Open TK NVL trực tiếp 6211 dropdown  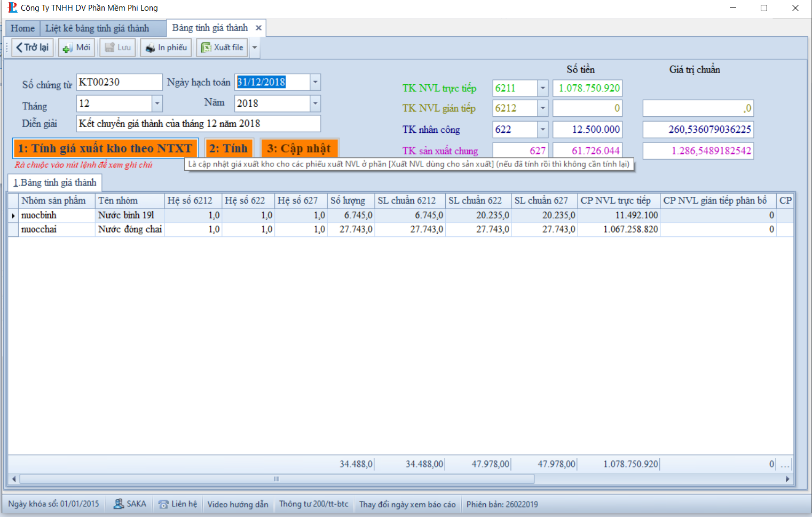point(543,88)
